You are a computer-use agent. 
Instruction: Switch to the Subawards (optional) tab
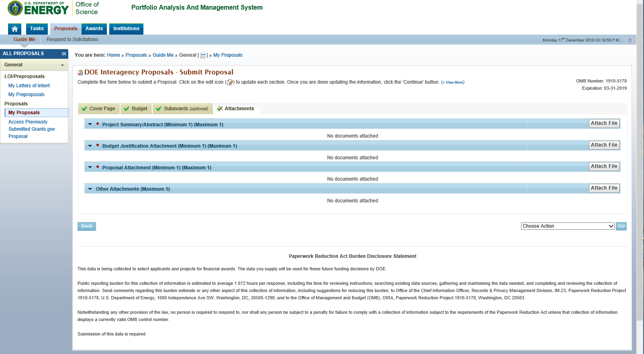182,109
